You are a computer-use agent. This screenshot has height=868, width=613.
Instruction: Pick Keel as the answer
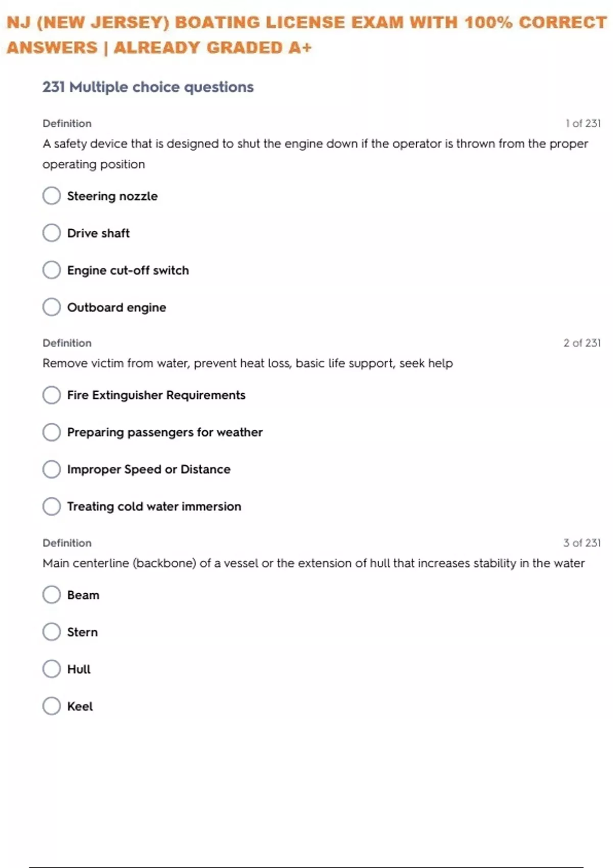click(x=52, y=706)
